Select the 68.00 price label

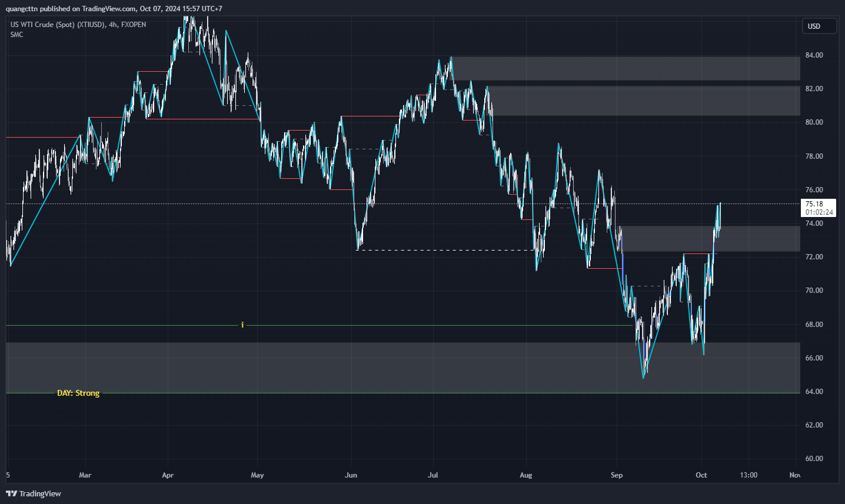point(814,325)
